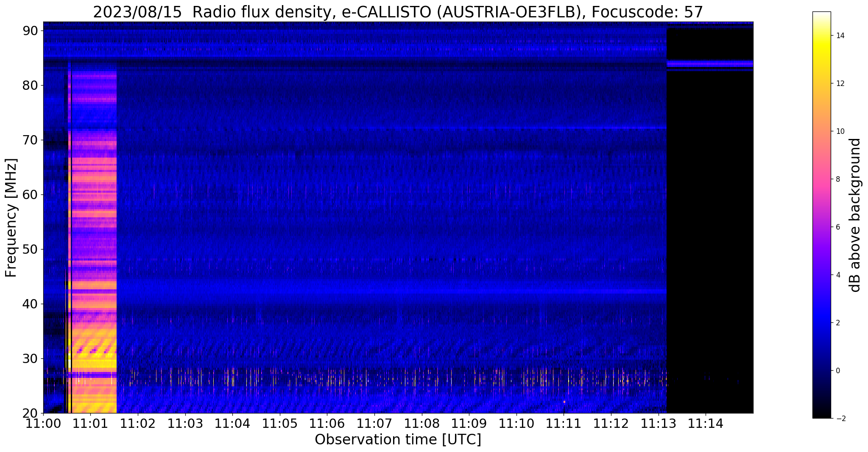Click the x-axis tick label 11:07
868x452 pixels.
tap(374, 423)
